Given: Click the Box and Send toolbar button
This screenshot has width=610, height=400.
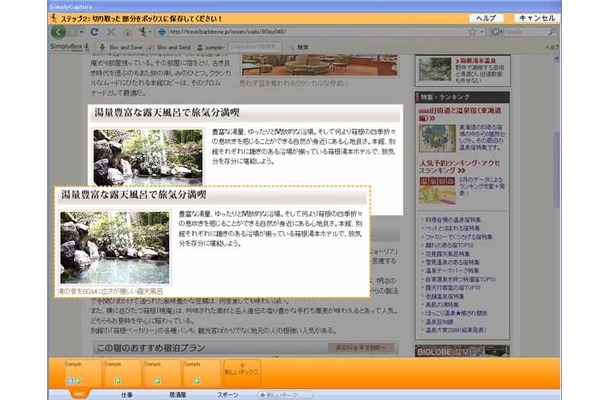Looking at the screenshot, I should pyautogui.click(x=169, y=47).
